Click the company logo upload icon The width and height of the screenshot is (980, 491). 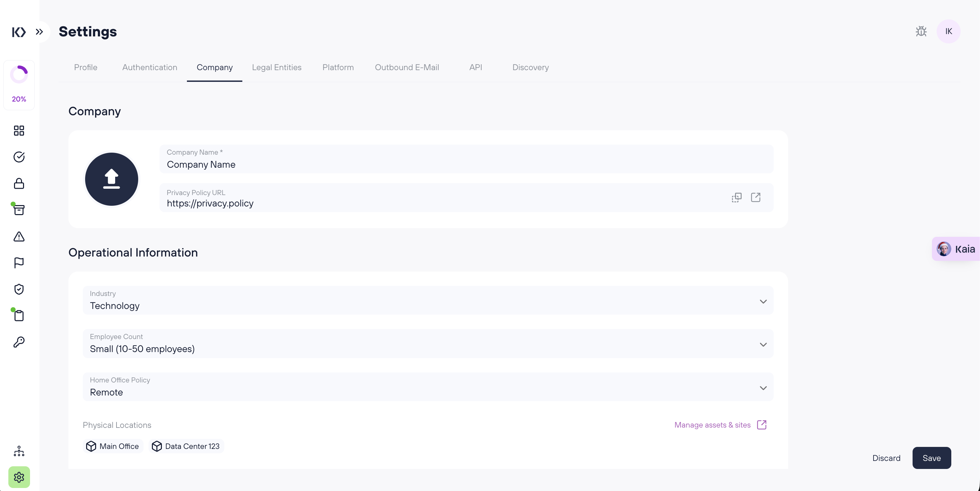pos(111,179)
